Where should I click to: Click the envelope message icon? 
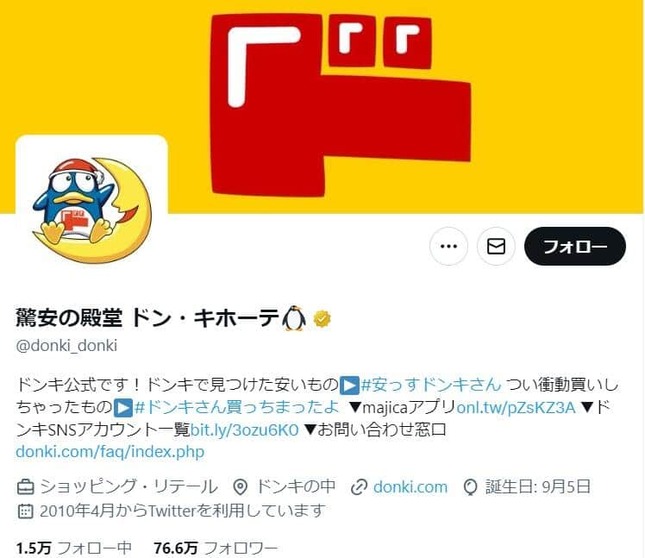pos(496,246)
